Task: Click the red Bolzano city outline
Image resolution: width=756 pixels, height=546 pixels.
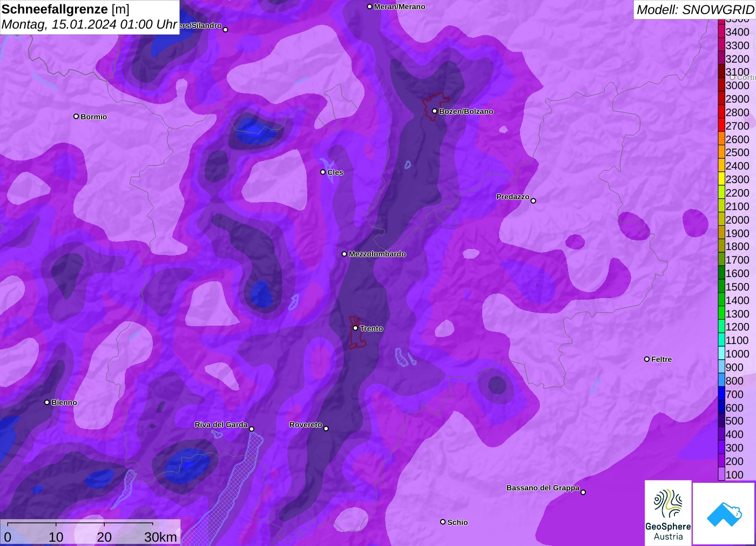Action: (x=435, y=107)
